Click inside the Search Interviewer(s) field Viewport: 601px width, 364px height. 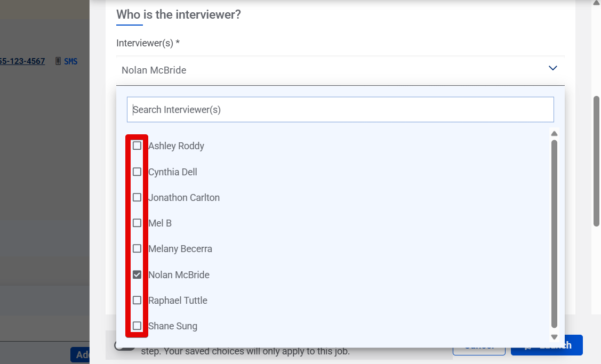[340, 109]
